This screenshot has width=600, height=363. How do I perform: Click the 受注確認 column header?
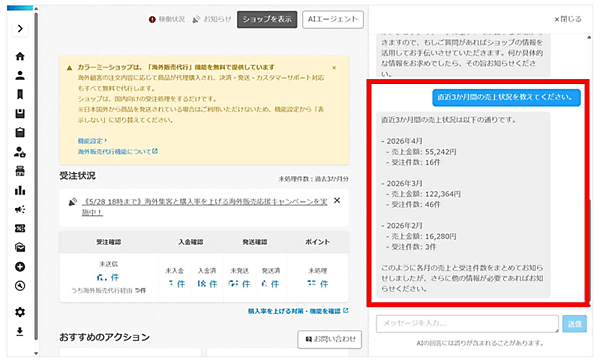tap(108, 242)
